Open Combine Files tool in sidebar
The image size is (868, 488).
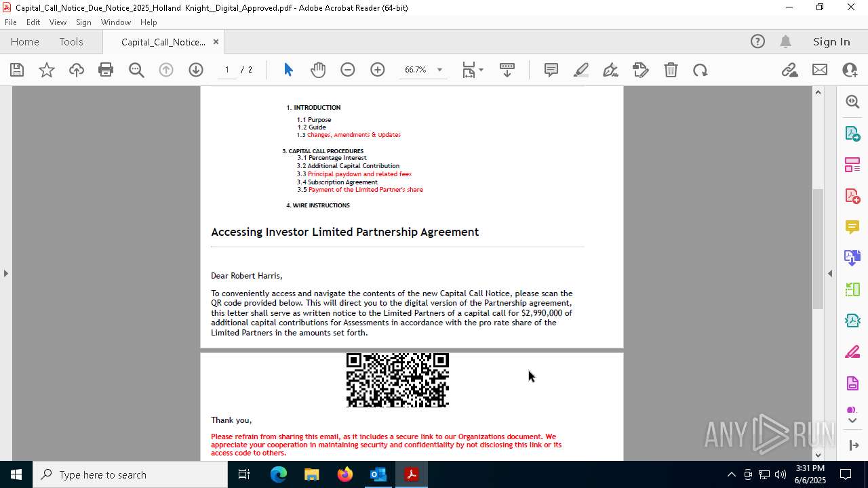(852, 258)
